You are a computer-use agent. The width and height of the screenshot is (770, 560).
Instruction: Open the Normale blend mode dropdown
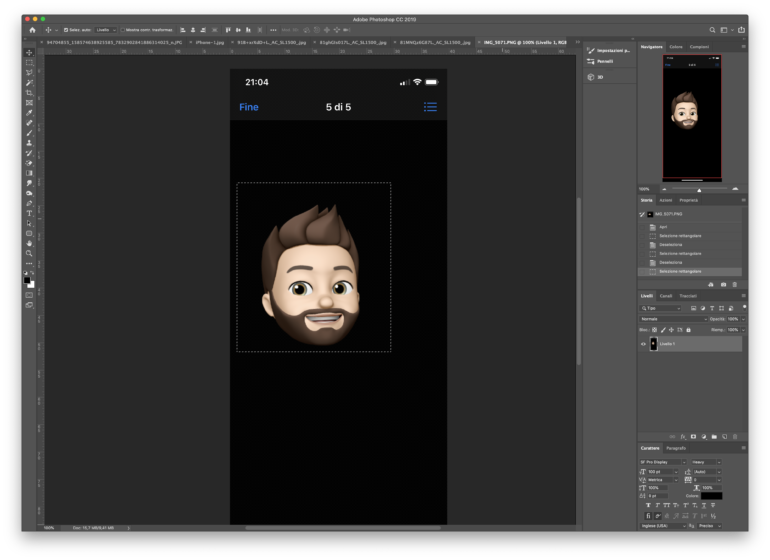click(x=673, y=319)
